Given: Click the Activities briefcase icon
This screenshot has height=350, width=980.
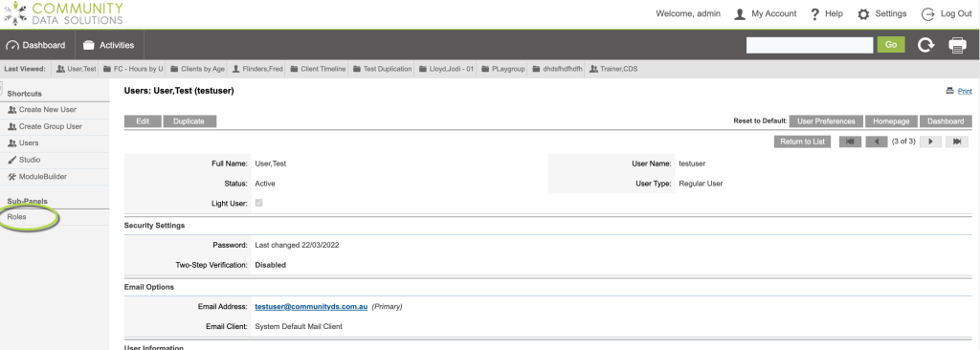Looking at the screenshot, I should (x=89, y=45).
